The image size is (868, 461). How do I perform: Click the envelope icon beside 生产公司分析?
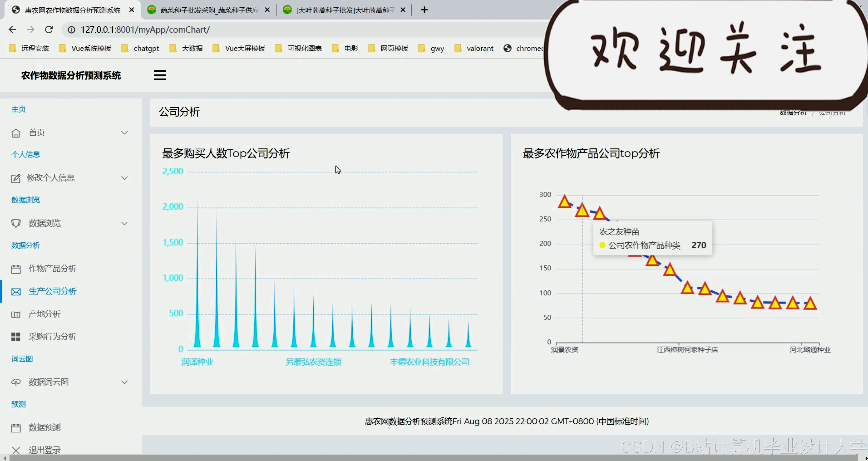pyautogui.click(x=16, y=292)
